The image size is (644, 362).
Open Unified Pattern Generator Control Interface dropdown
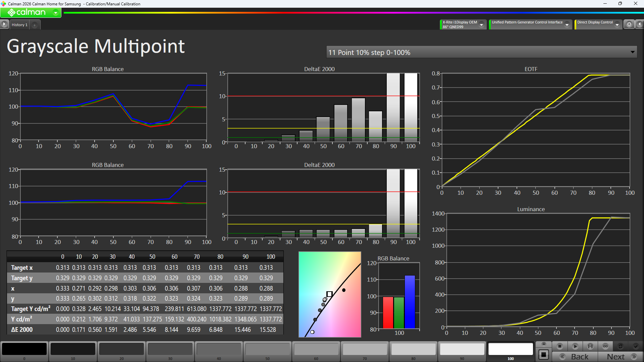[x=567, y=24]
